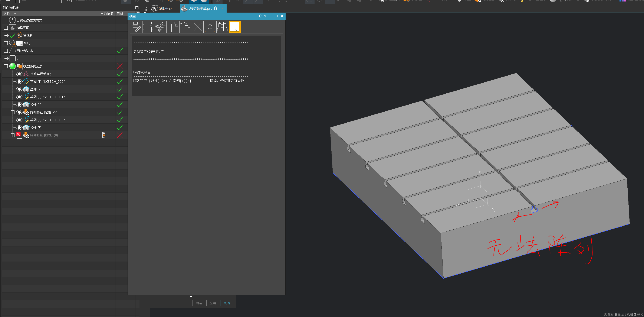644x317 pixels.
Task: Click the 用户表达式 folder icon
Action: [x=13, y=51]
